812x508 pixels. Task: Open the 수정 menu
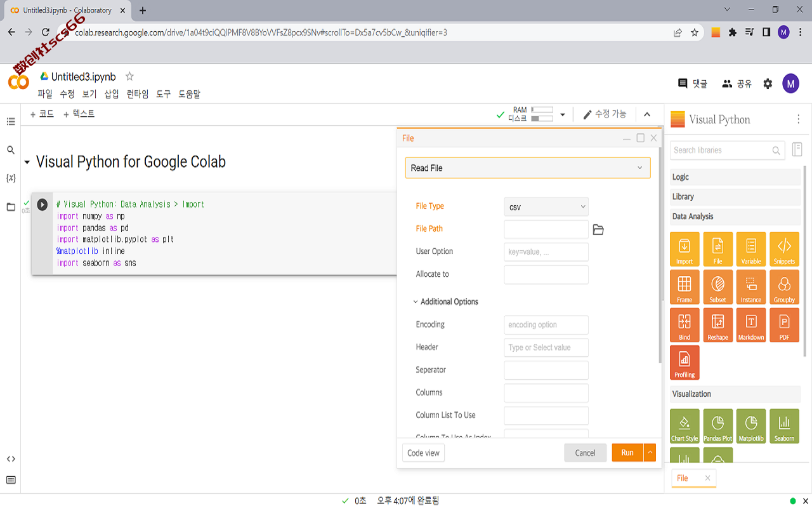(67, 94)
